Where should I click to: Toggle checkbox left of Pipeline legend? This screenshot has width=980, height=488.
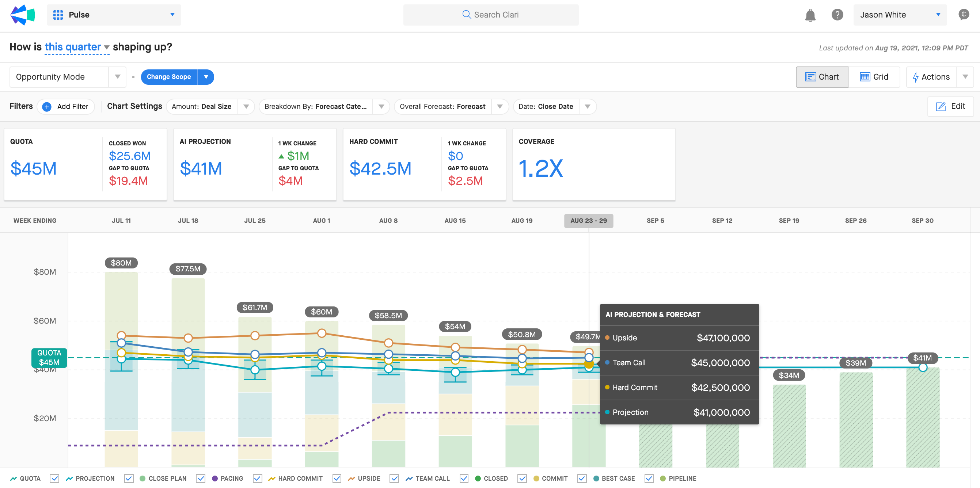(649, 479)
